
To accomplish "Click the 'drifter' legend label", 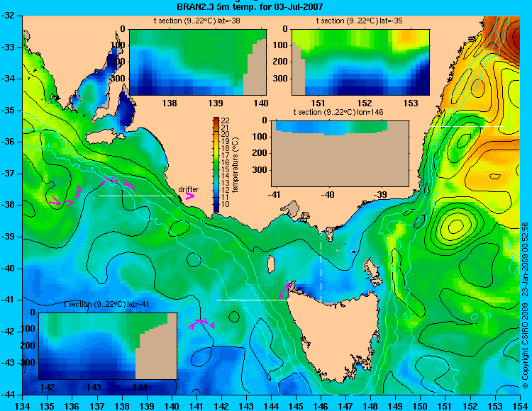I will (189, 189).
